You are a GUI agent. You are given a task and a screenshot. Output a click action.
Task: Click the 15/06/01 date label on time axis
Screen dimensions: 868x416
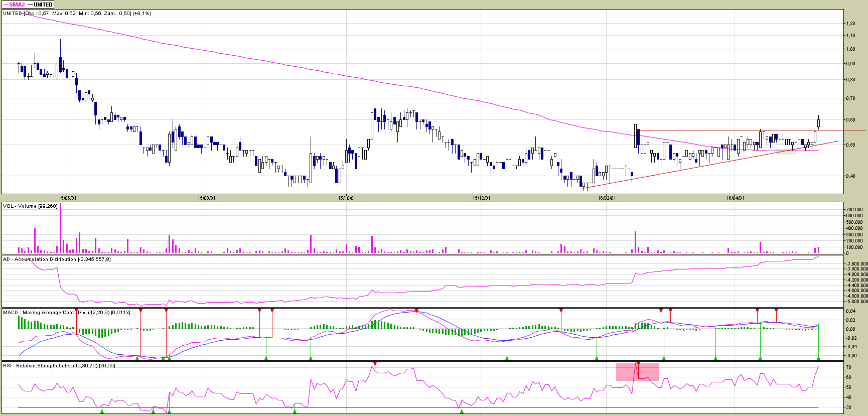click(x=67, y=198)
